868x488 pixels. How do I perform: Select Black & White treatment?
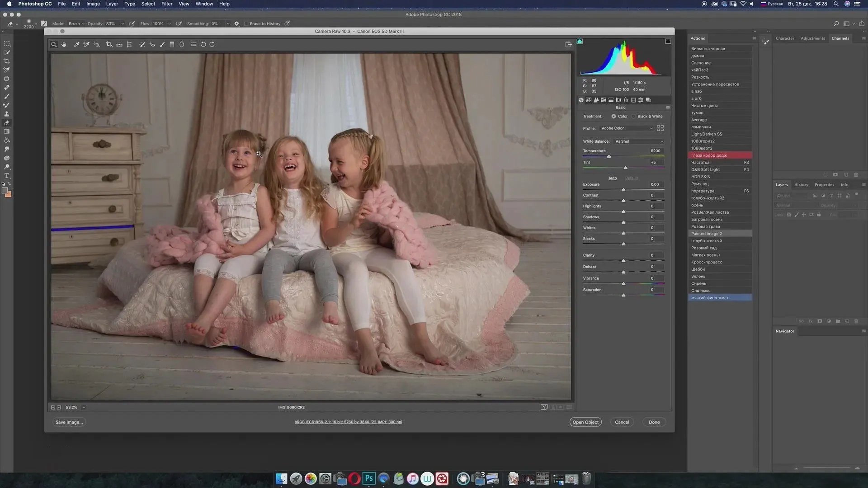tap(634, 116)
